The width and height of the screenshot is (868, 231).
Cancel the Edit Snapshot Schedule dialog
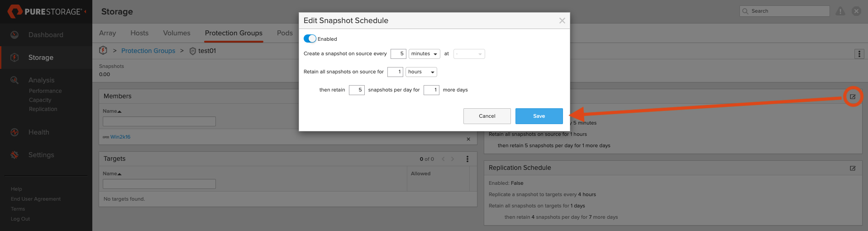pyautogui.click(x=487, y=116)
